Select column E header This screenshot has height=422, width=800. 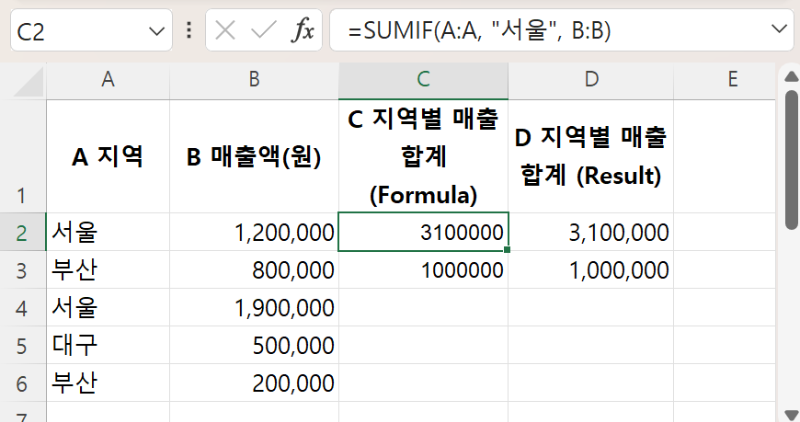(724, 80)
